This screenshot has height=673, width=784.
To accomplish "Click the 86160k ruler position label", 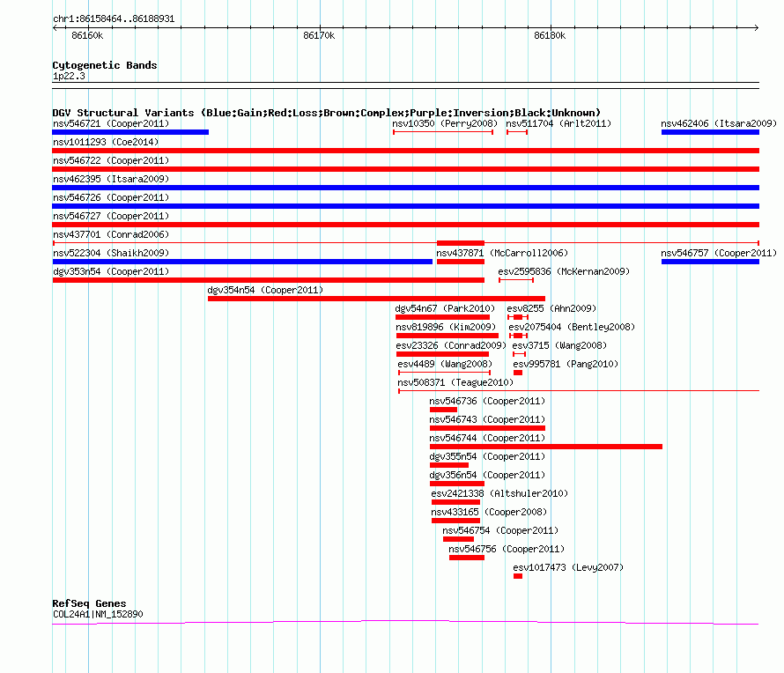I will coord(87,35).
